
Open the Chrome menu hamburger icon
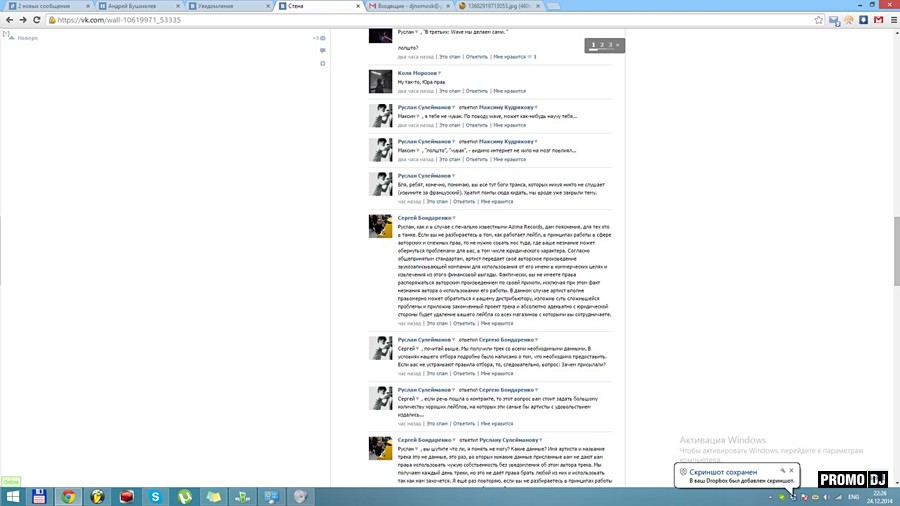tap(890, 19)
